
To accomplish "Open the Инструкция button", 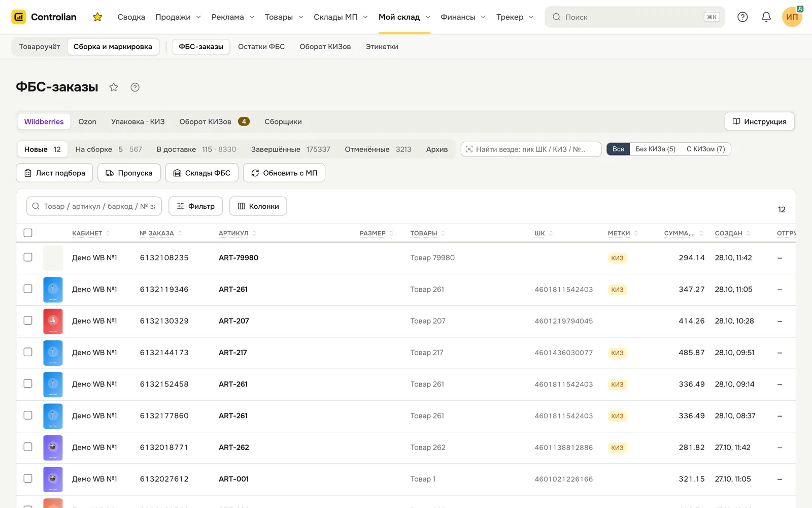I will click(759, 121).
